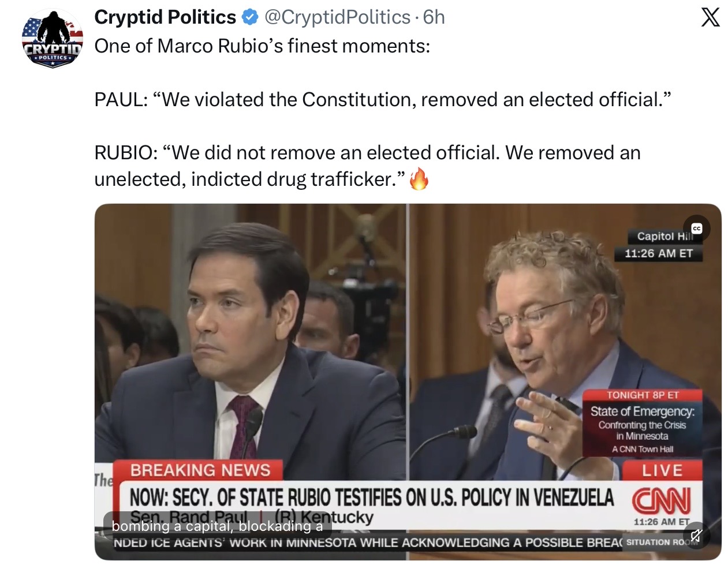The image size is (728, 569).
Task: Click the red BREAKING NEWS banner
Action: tap(200, 470)
